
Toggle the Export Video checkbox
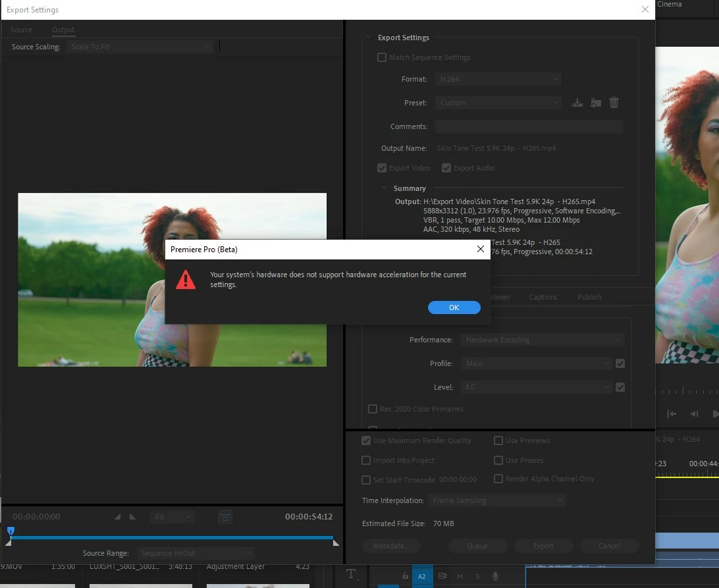click(381, 168)
